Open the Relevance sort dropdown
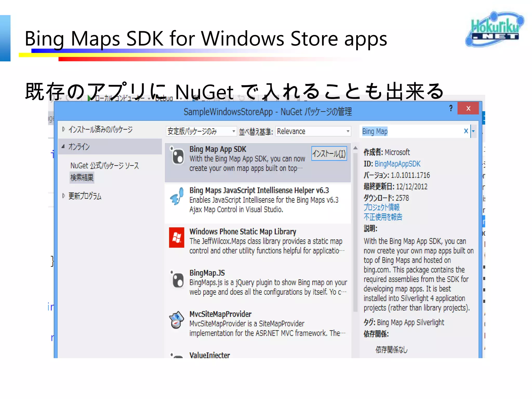Viewport: 532px width, 399px height. [x=313, y=131]
